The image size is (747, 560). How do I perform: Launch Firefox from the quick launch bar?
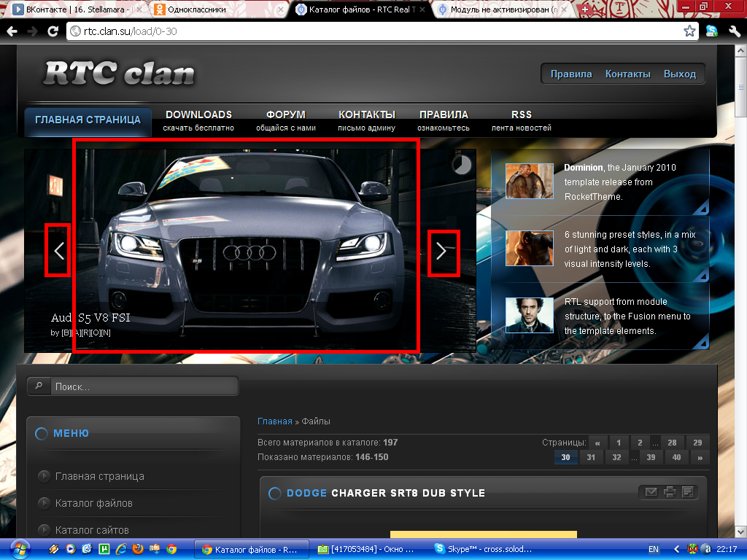click(138, 549)
